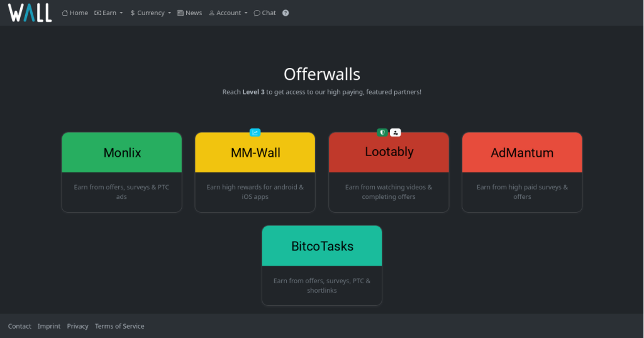Open the News page
This screenshot has width=644, height=338.
(x=189, y=13)
